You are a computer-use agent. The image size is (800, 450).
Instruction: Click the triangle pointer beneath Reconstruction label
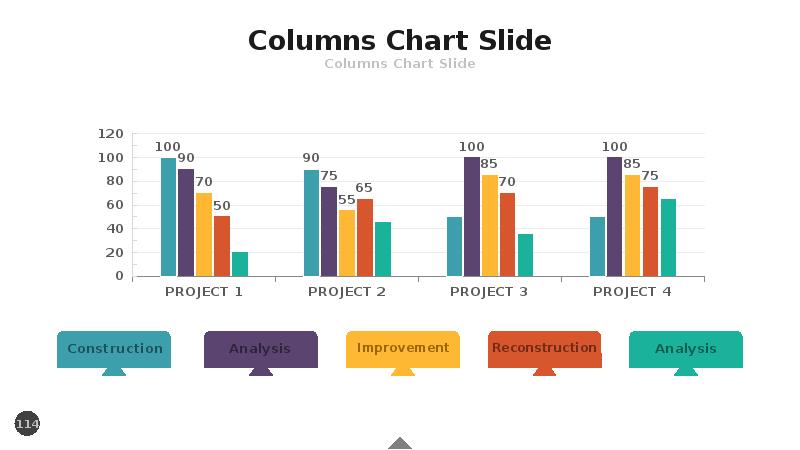point(544,371)
